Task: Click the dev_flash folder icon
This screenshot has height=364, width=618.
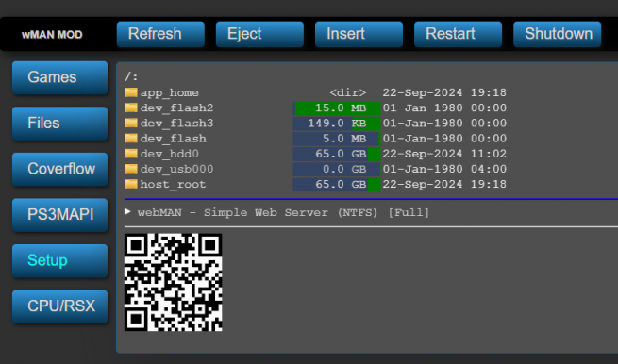Action: [x=131, y=139]
